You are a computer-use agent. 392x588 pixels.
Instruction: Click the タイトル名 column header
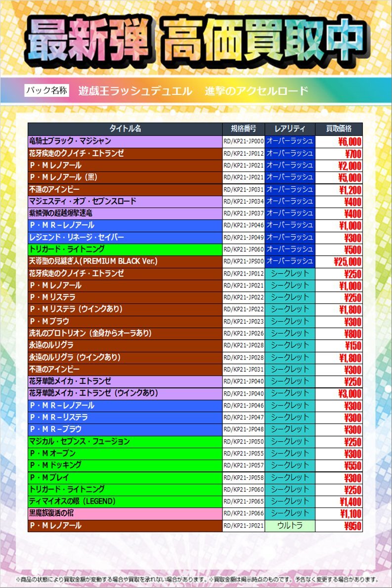coord(125,129)
